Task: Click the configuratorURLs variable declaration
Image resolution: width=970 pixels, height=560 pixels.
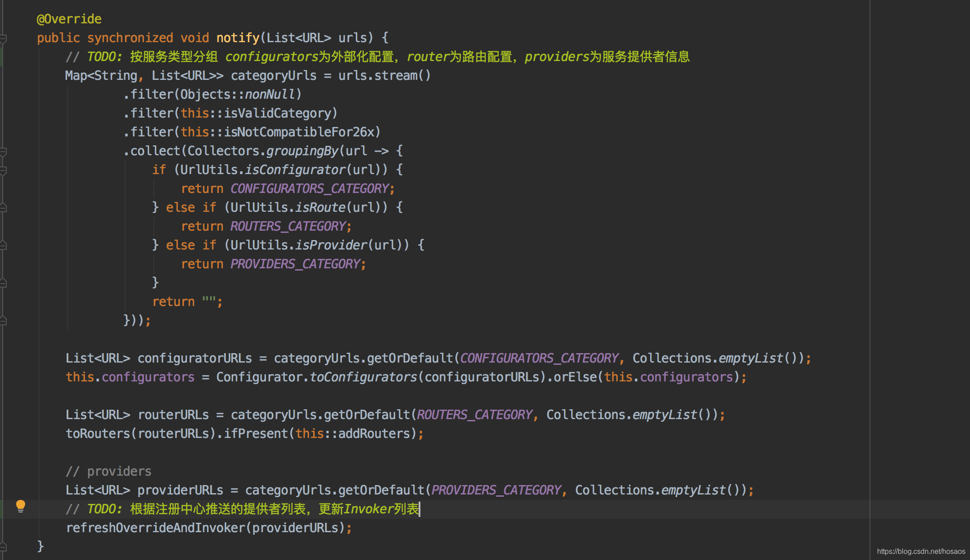Action: coord(195,359)
